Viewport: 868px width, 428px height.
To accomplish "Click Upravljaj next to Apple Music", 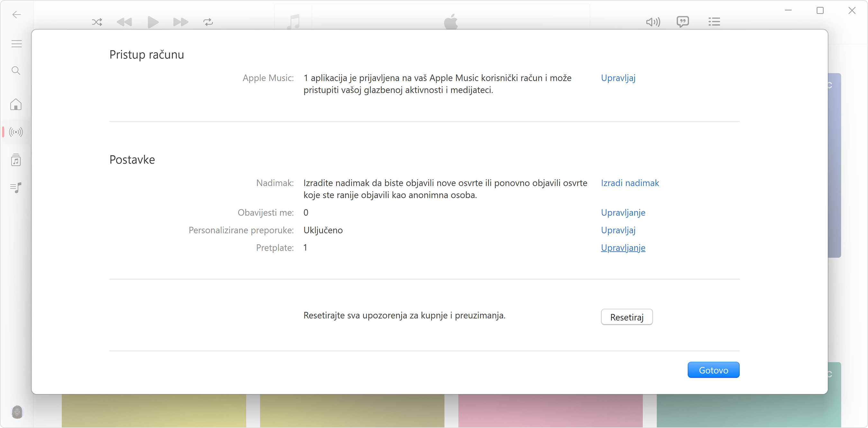I will pyautogui.click(x=618, y=78).
